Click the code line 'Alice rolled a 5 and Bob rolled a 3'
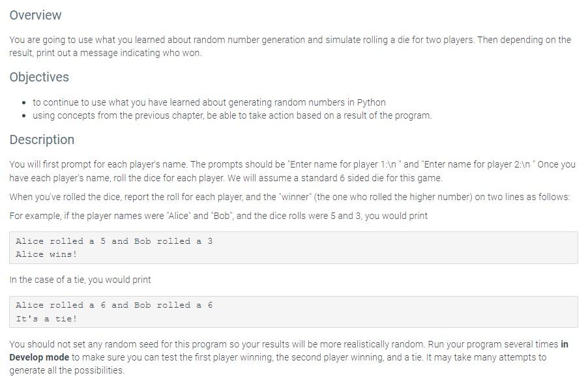Image resolution: width=588 pixels, height=382 pixels. (114, 241)
